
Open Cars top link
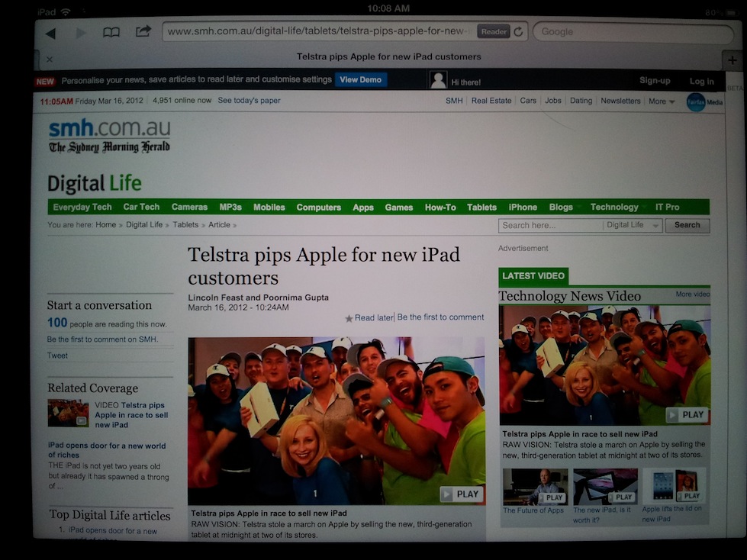coord(528,101)
